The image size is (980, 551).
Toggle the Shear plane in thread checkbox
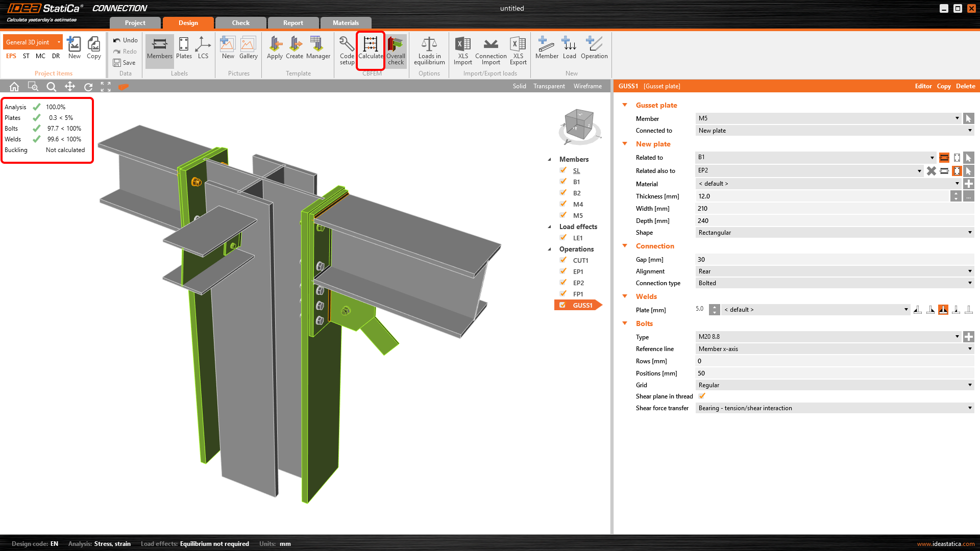tap(702, 396)
